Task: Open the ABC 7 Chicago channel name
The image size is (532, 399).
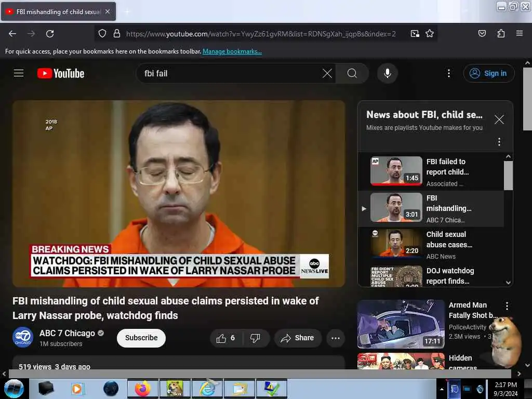Action: 67,333
